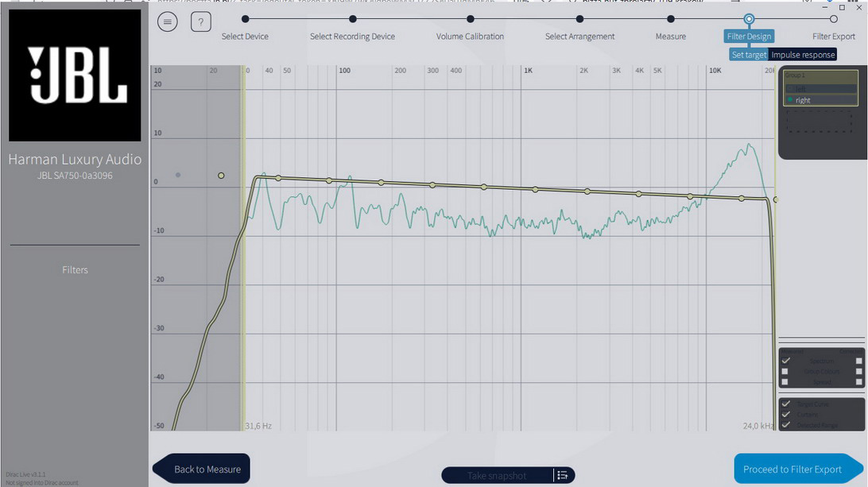
Task: Click the Take snapshot button
Action: coord(497,475)
